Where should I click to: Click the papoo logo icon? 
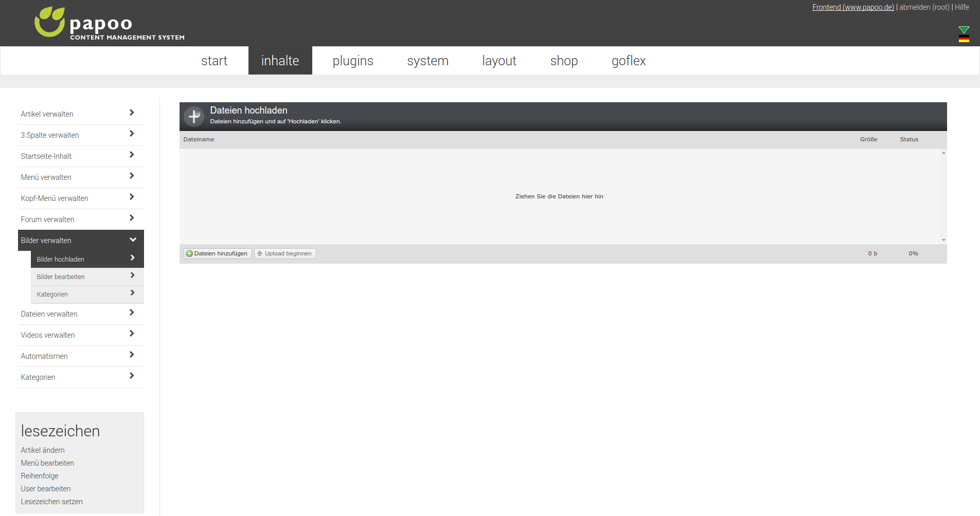pos(49,23)
